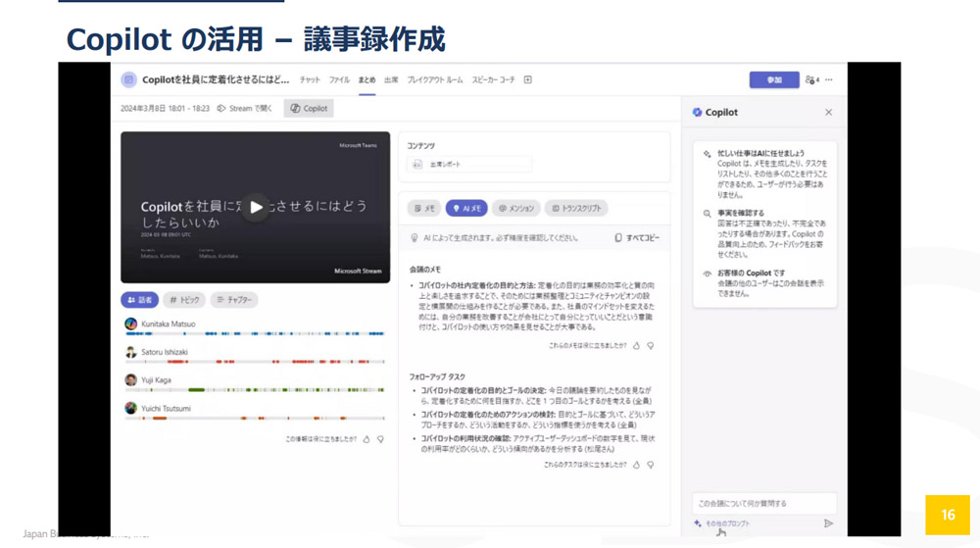Thumbs down the meeting notes feedback
Image resolution: width=980 pixels, height=548 pixels.
click(x=650, y=345)
